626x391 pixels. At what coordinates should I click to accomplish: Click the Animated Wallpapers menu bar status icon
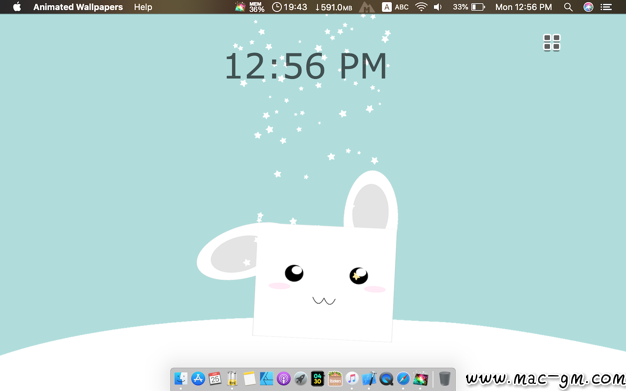point(240,7)
